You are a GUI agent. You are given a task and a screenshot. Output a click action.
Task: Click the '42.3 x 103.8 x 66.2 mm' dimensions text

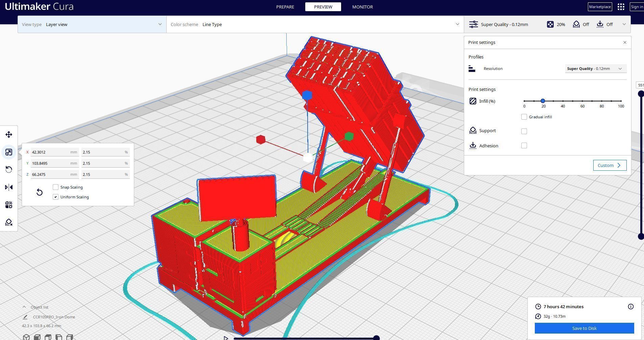pos(42,326)
